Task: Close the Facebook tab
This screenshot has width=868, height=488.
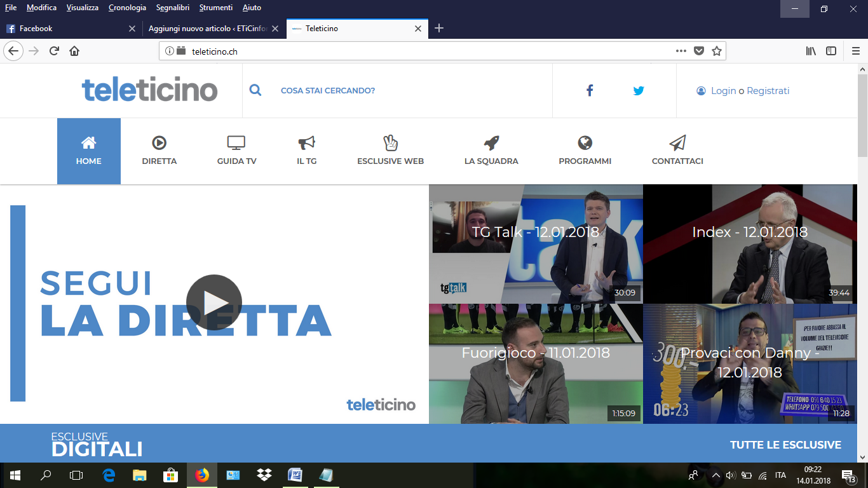Action: click(x=132, y=29)
